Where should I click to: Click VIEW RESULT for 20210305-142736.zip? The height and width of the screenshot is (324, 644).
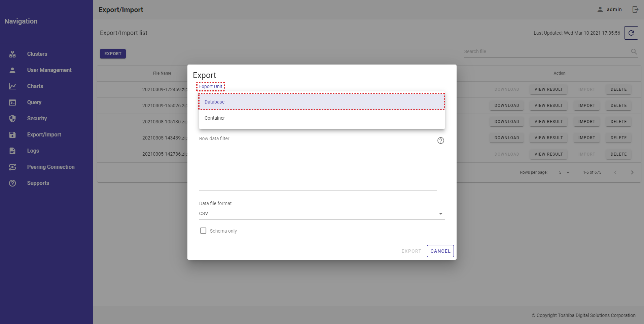pos(548,154)
